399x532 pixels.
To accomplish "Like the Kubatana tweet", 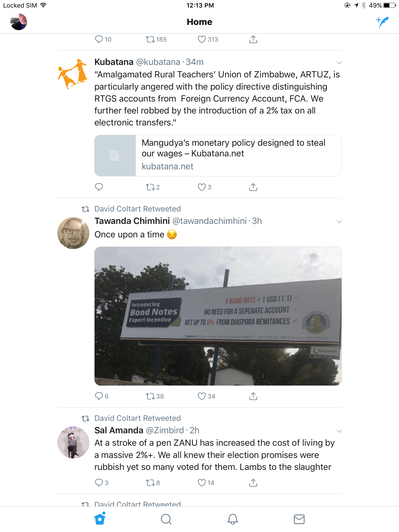I will [205, 187].
